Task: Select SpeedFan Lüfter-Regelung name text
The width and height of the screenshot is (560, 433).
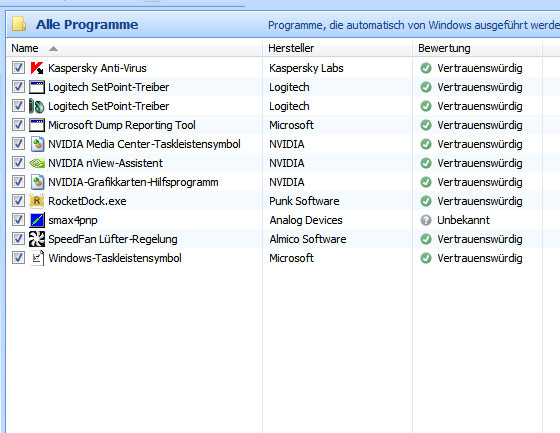Action: click(113, 239)
